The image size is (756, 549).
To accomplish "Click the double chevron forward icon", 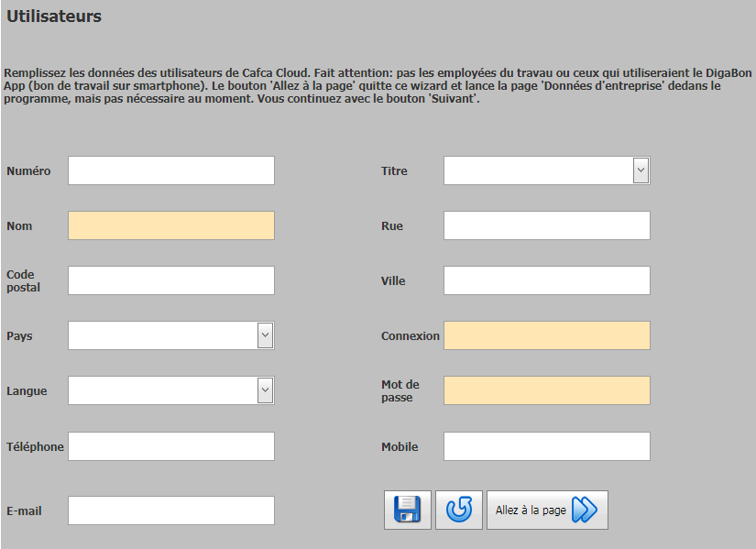I will (x=585, y=510).
